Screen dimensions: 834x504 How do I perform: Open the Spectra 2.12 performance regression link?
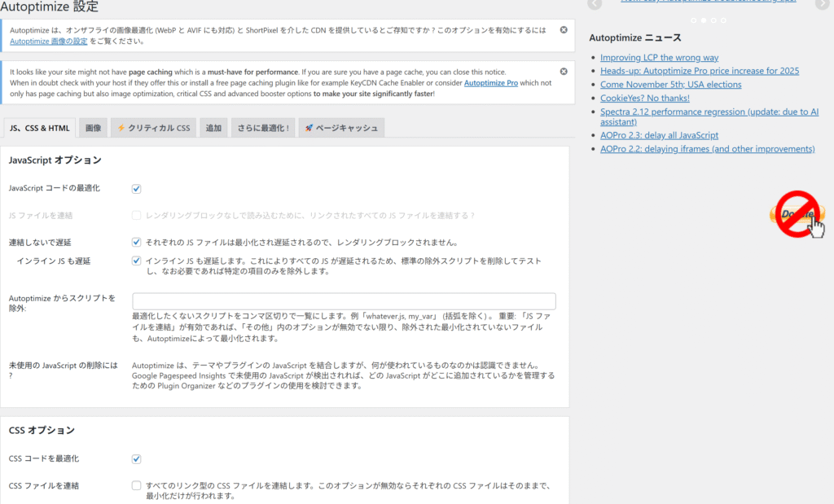tap(709, 116)
